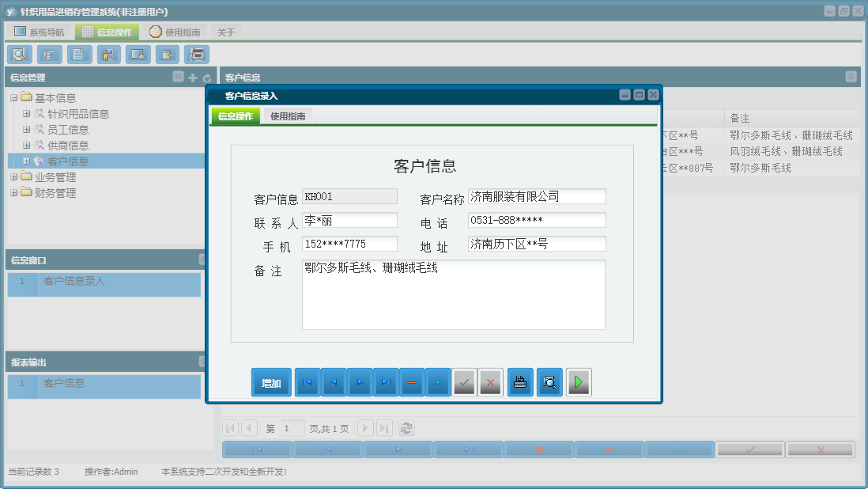Click the screen with globe icon in toolbar
Screen dimensions: 868x489
(138, 55)
